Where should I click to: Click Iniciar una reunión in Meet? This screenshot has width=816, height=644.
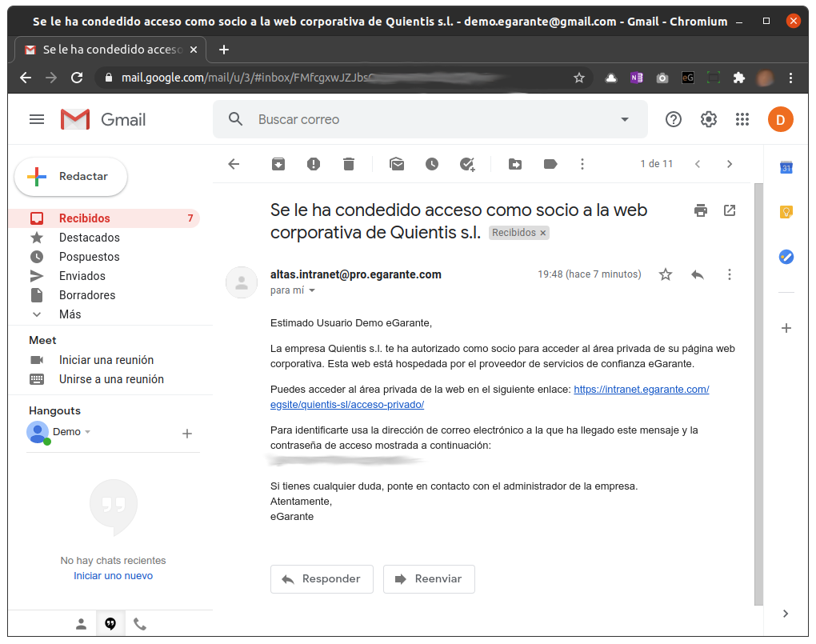106,360
